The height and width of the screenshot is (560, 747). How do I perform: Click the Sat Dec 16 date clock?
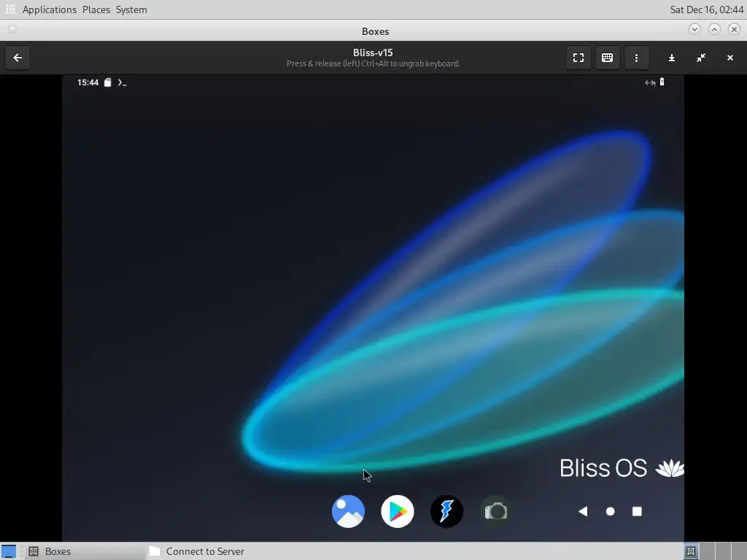[706, 9]
